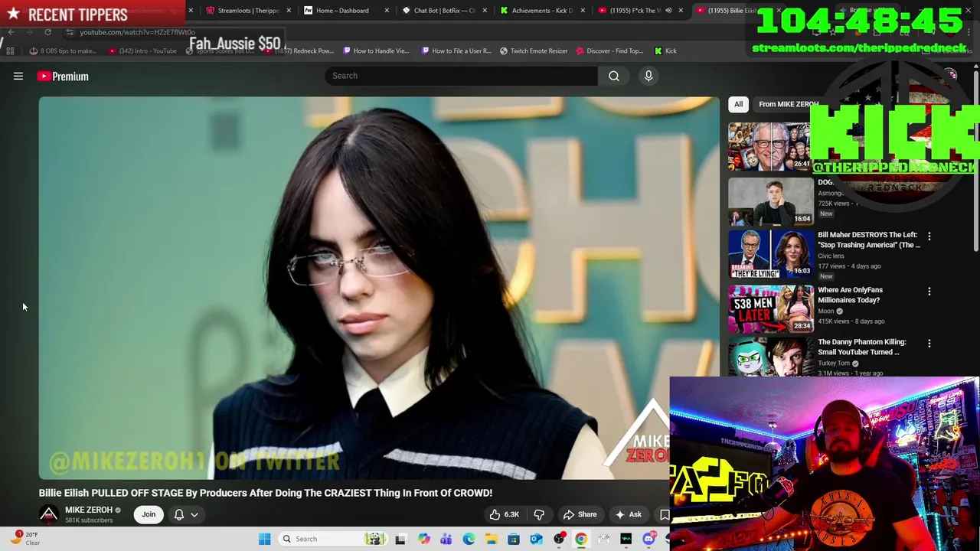Close the Chat Bot BotRix tab
This screenshot has width=980, height=551.
coord(485,11)
